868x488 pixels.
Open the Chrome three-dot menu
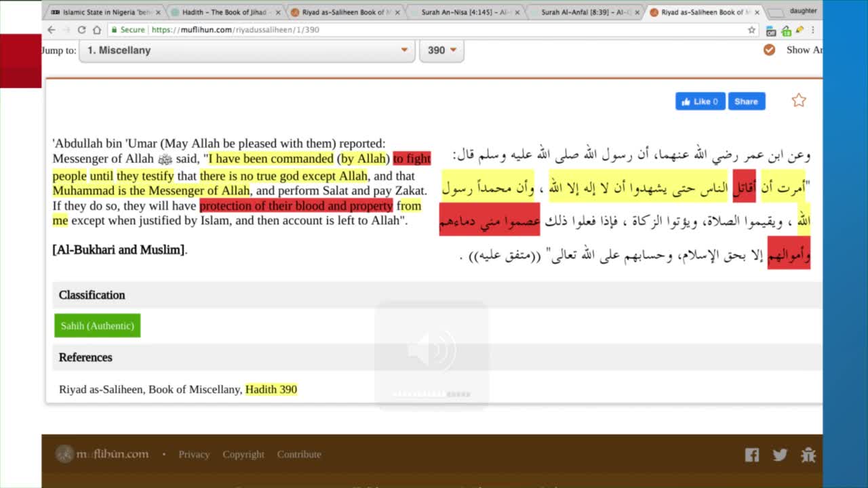click(812, 30)
